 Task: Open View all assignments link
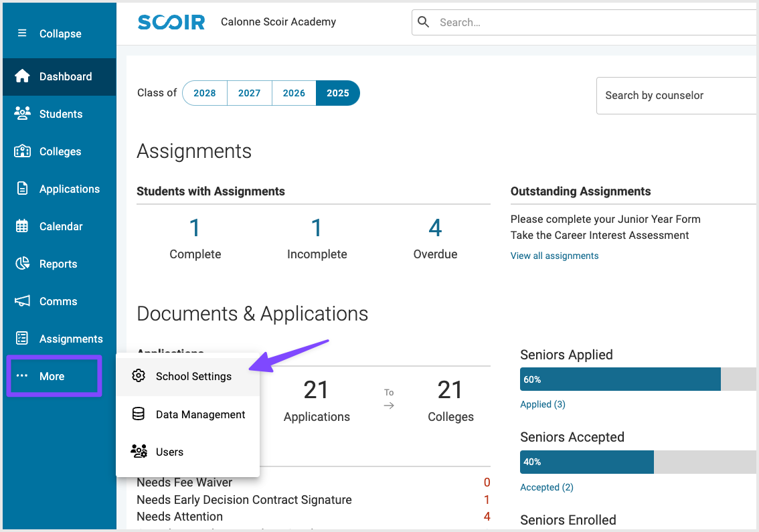pyautogui.click(x=554, y=256)
